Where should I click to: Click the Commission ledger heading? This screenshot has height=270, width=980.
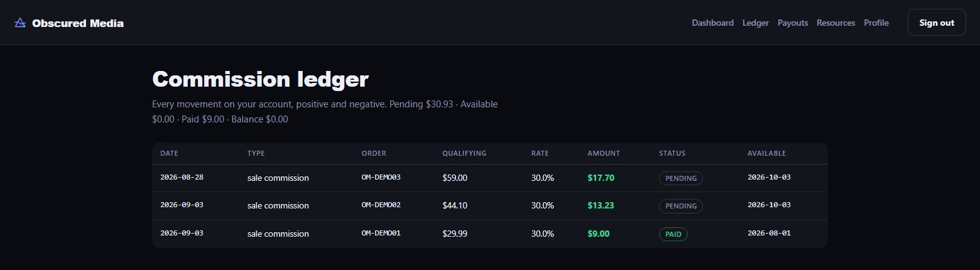point(260,80)
